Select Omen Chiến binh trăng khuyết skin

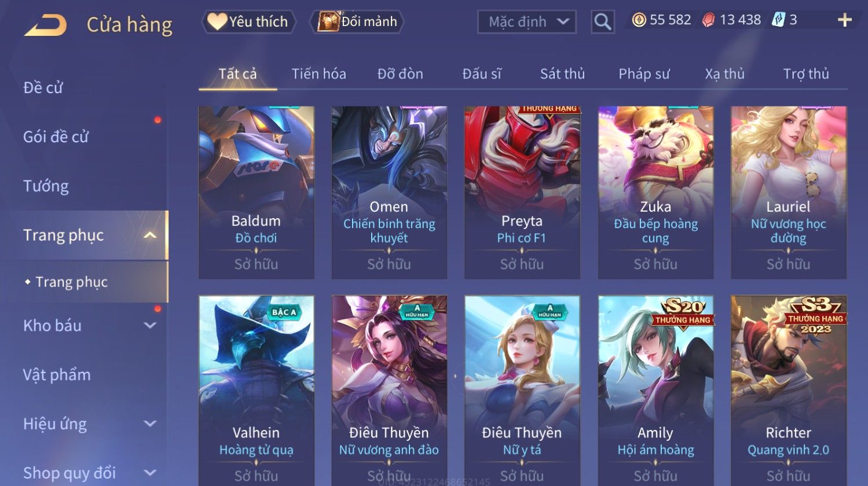[x=389, y=193]
